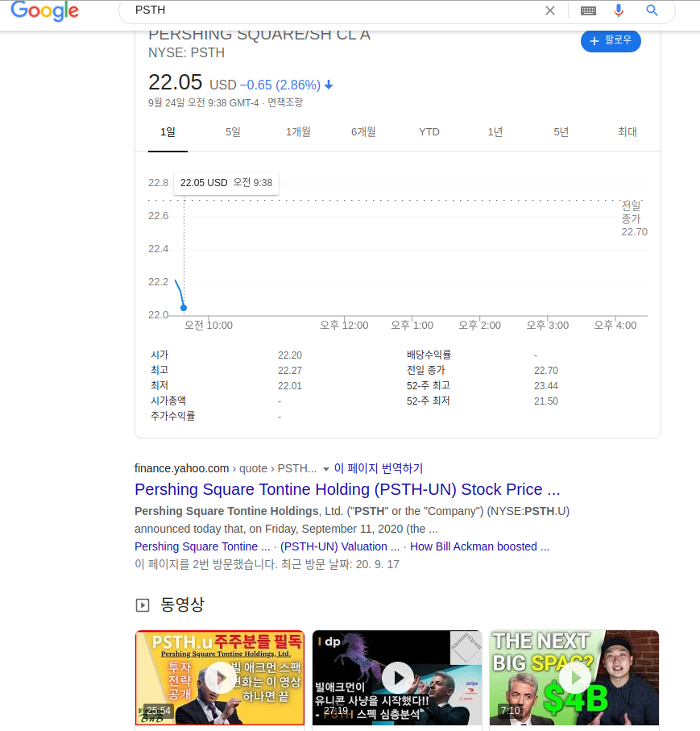Play the 7:10 THE NEXT BIG SPAC video
Screen dimensions: 700x731
pyautogui.click(x=574, y=678)
